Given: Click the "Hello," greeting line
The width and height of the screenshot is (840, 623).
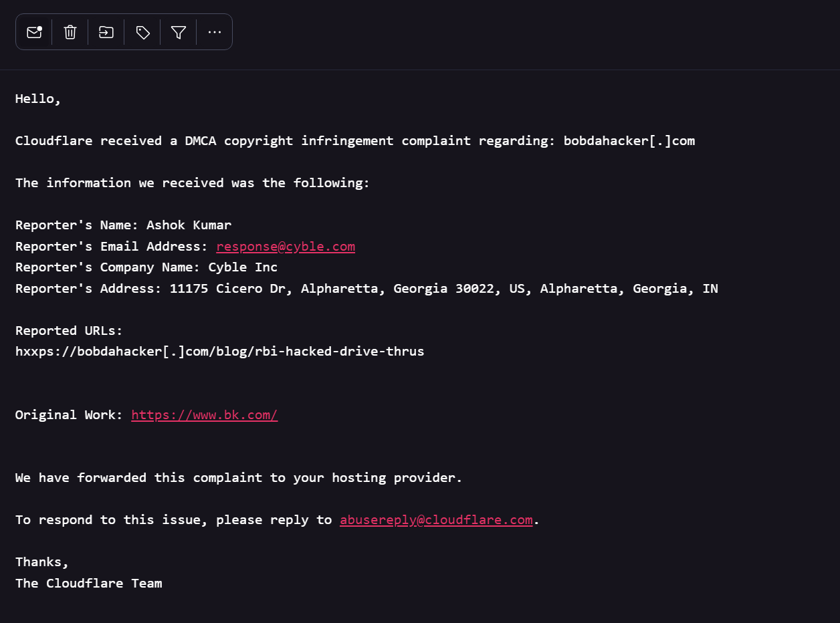Looking at the screenshot, I should (x=38, y=99).
